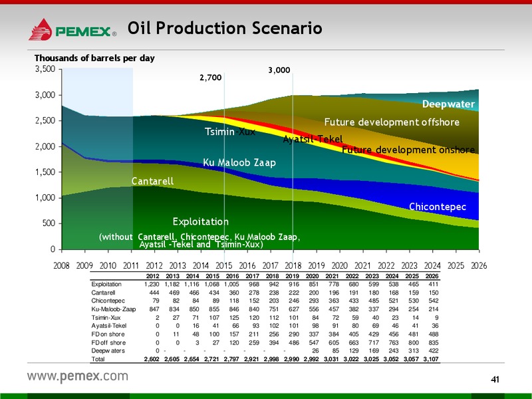Click the 2026 x-axis year label

pyautogui.click(x=479, y=265)
